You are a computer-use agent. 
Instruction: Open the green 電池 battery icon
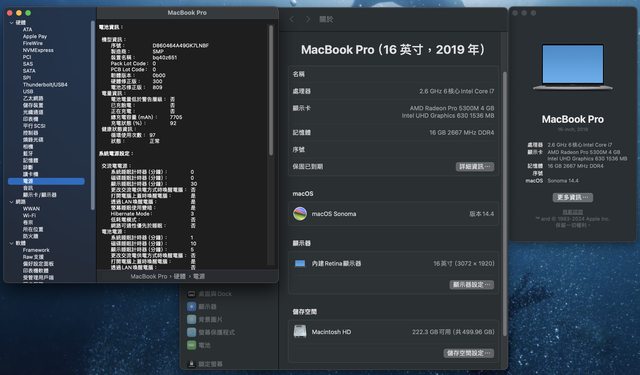click(191, 345)
